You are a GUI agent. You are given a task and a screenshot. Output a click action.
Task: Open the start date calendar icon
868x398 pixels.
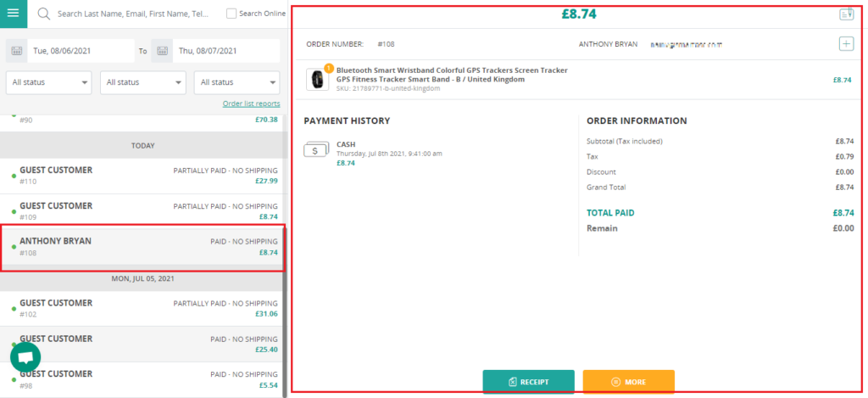tap(17, 51)
